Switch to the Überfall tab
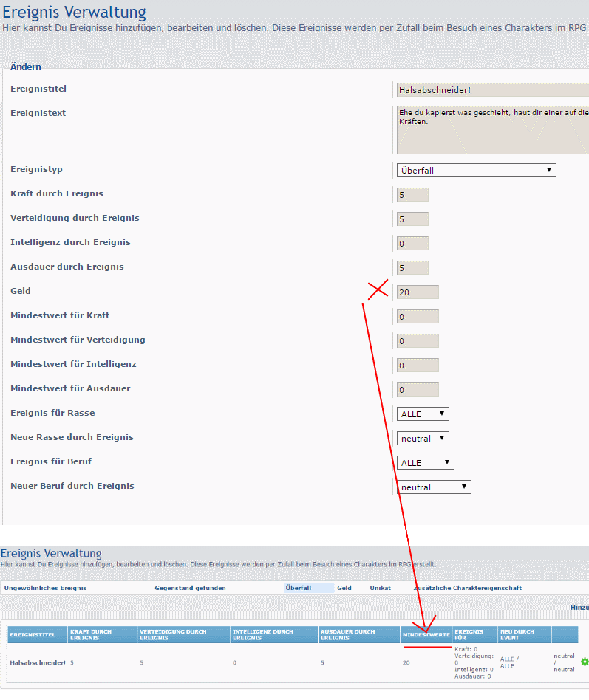 coord(299,588)
